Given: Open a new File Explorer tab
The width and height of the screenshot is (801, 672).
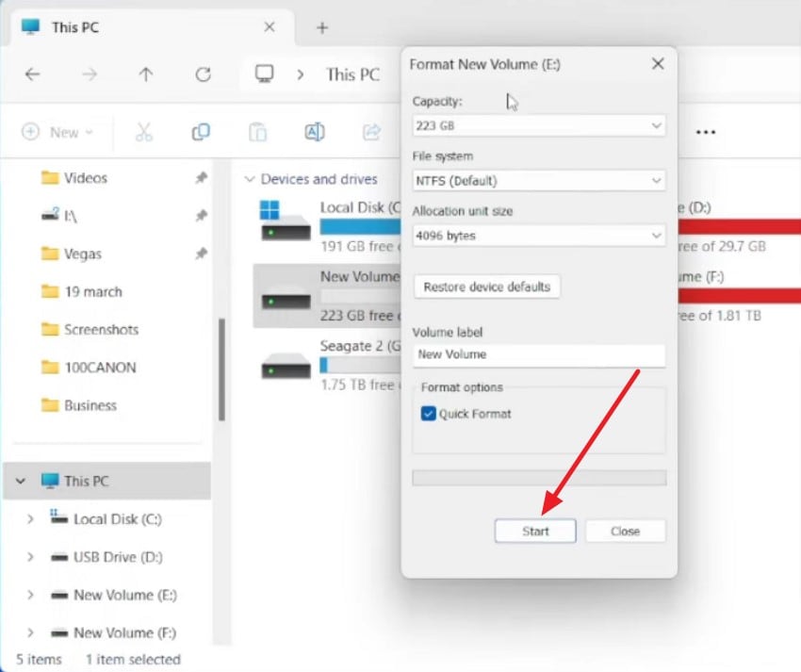Looking at the screenshot, I should [x=322, y=27].
